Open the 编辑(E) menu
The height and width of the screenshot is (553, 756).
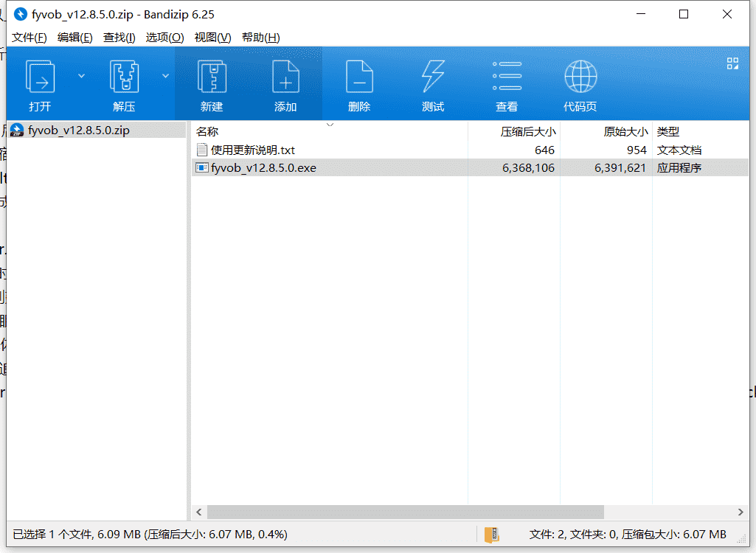pyautogui.click(x=74, y=38)
